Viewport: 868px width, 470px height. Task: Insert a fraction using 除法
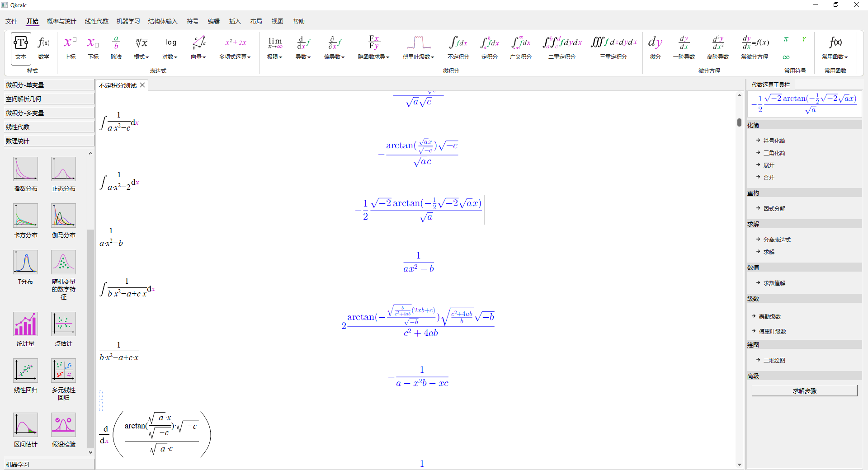pos(116,48)
